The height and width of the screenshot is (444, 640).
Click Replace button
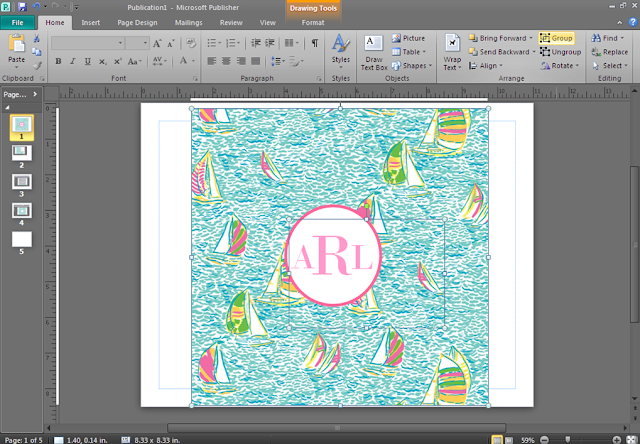[610, 52]
